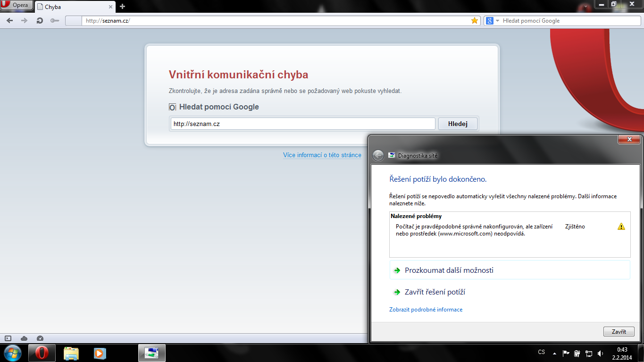Viewport: 644px width, 362px height.
Task: Go back in the Diagnostika sítě dialog
Action: [x=378, y=155]
